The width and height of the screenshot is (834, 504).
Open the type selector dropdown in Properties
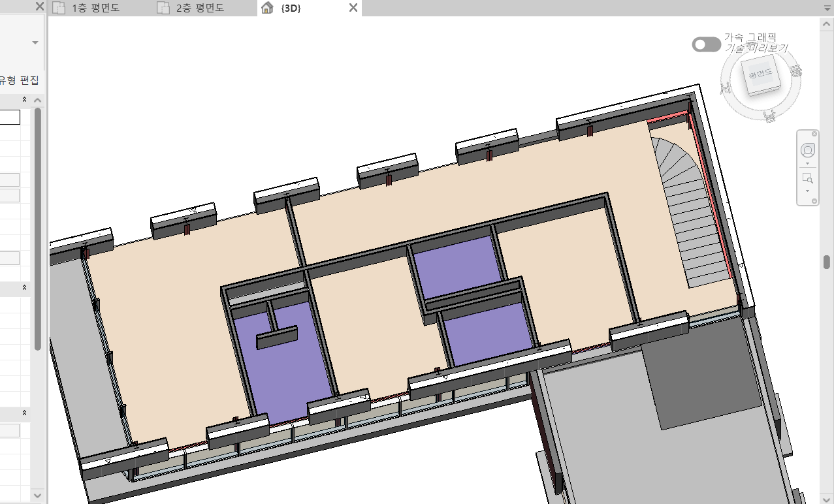(35, 43)
